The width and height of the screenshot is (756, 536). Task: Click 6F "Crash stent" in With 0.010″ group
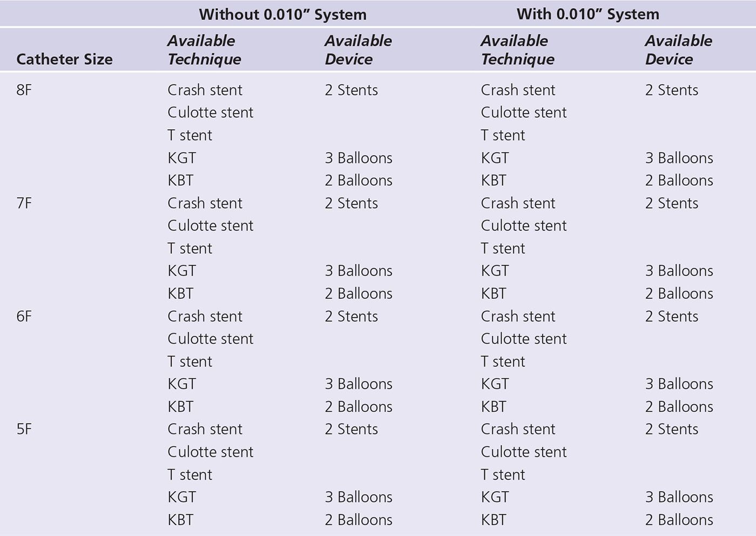518,316
